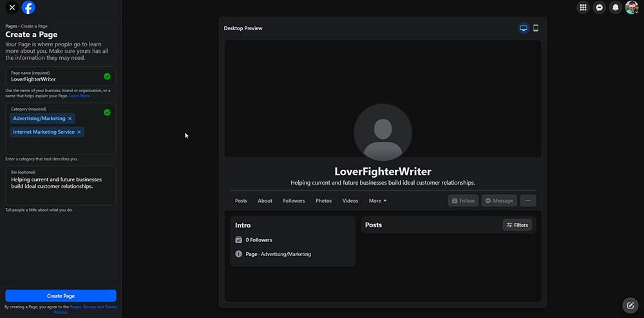Open the Filters option for Posts
Screen dimensions: 644x318
(517, 225)
